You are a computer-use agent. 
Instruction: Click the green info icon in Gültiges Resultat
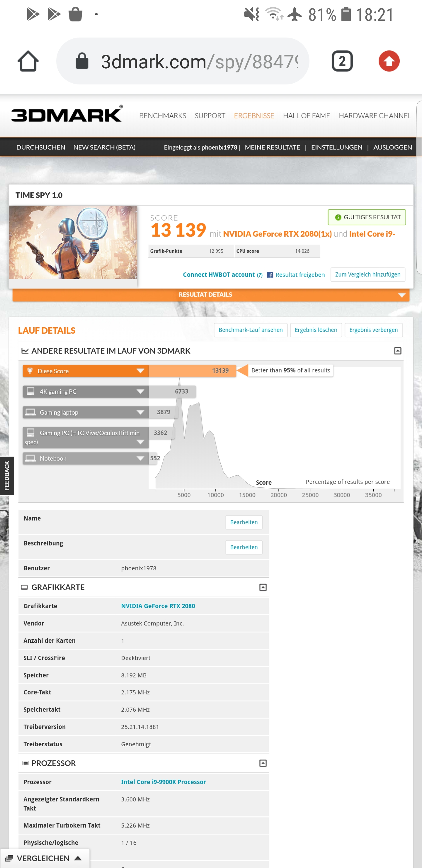coord(338,217)
